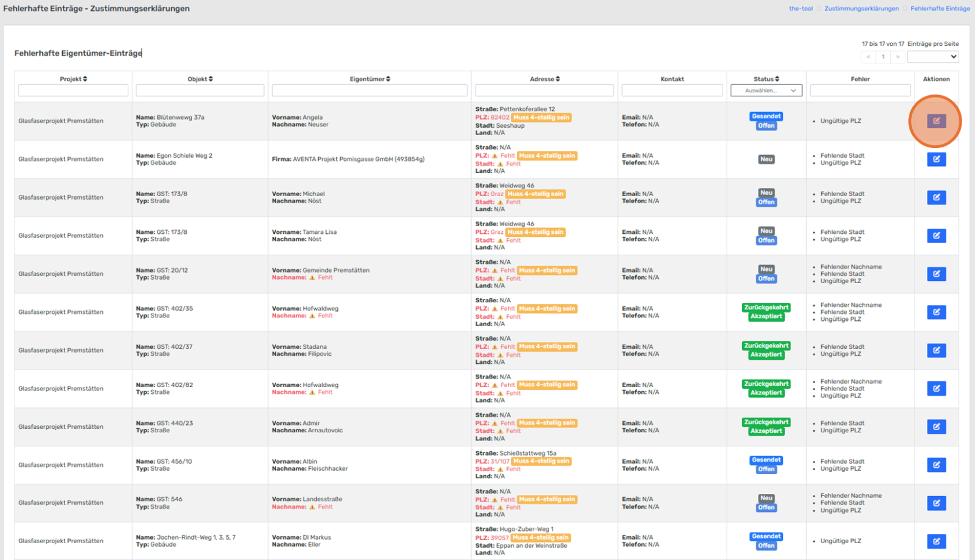Sort table by Projekt column

coord(74,79)
